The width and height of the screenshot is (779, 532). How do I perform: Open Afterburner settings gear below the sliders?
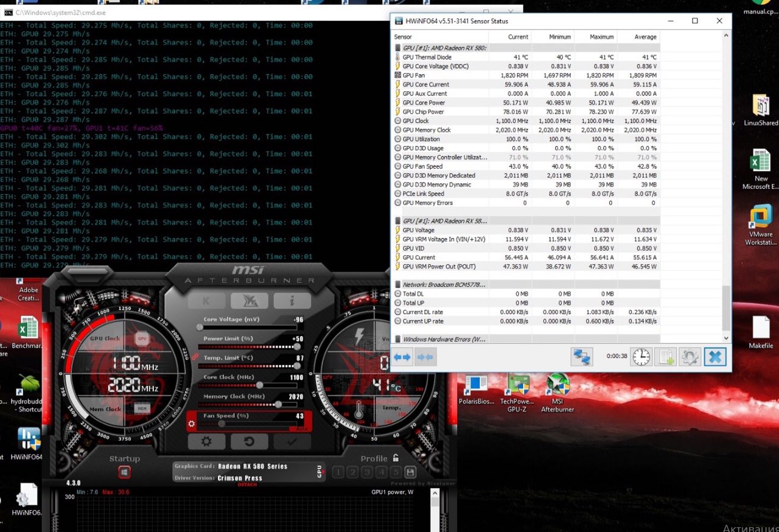(206, 442)
